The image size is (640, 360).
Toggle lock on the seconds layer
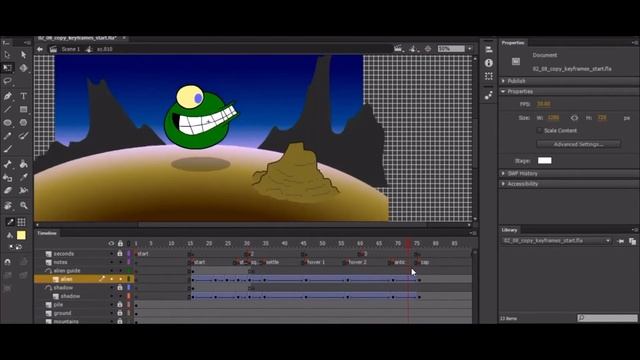[120, 253]
